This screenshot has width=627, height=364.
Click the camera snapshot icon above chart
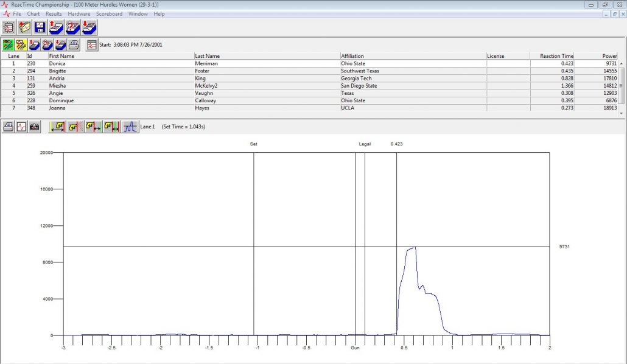click(x=35, y=127)
